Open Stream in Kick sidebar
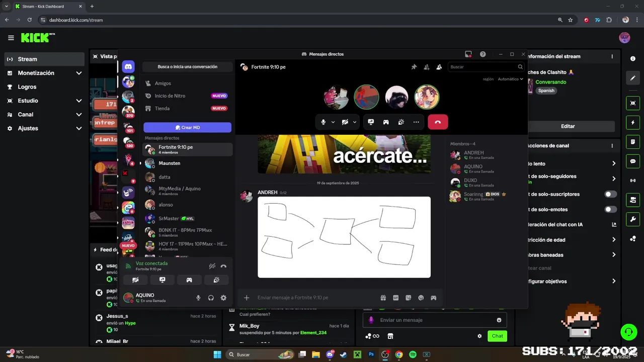Screen dimensions: 644x362 (x=44, y=59)
